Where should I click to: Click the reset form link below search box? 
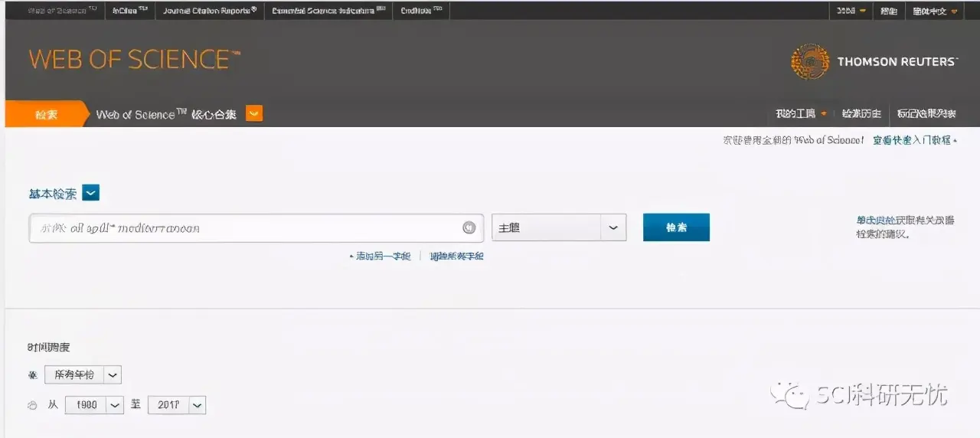tap(456, 257)
